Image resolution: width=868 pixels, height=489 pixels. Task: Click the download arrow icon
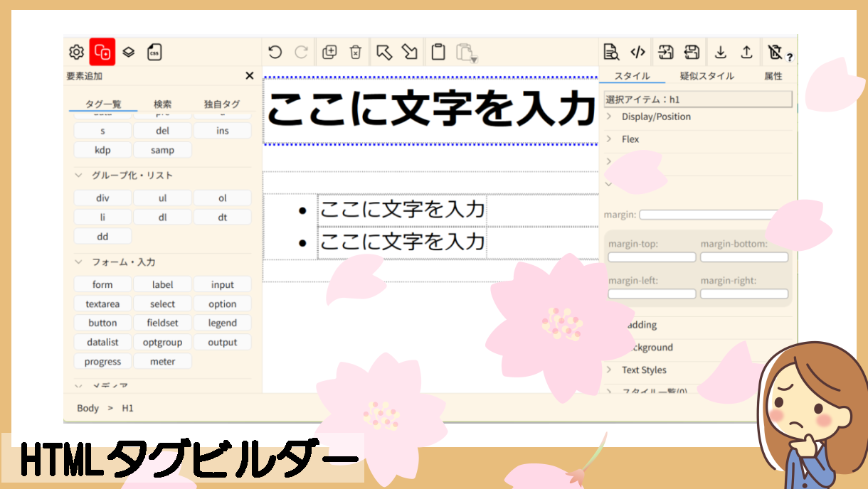click(x=721, y=52)
